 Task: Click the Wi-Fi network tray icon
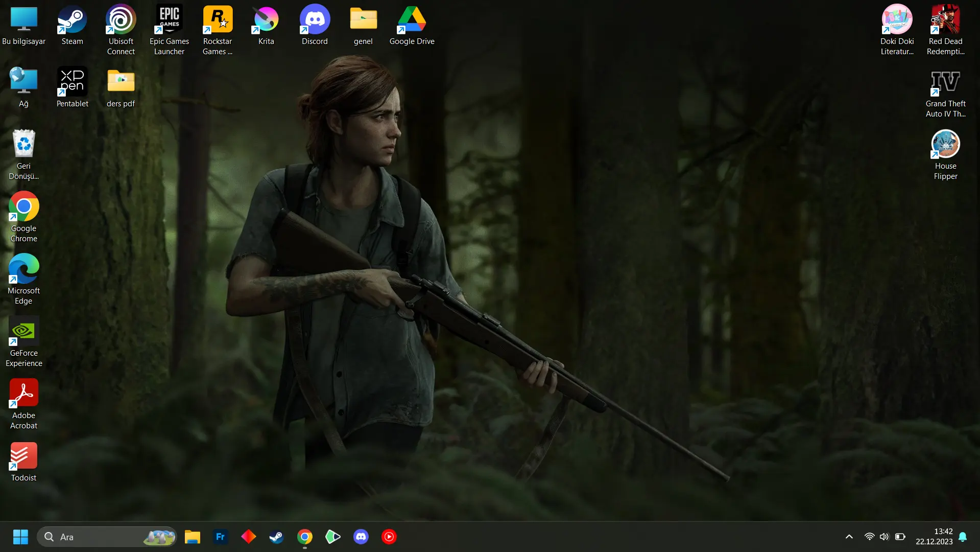tap(869, 537)
